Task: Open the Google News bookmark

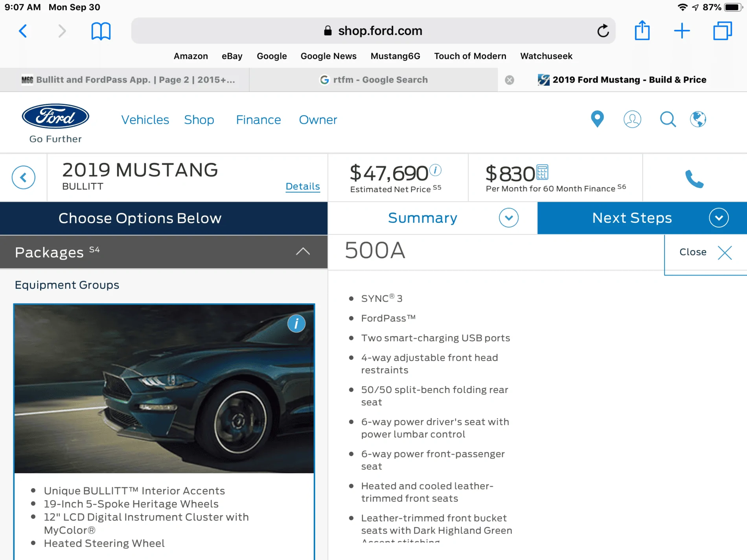Action: tap(329, 56)
